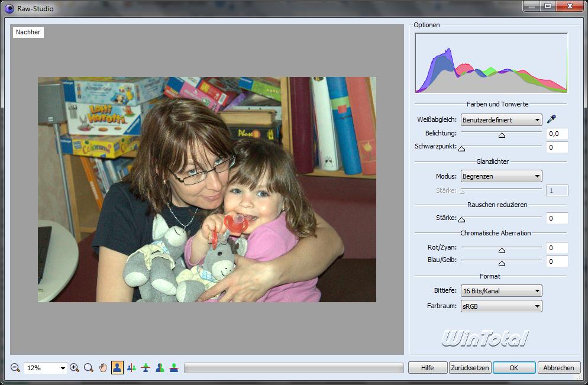This screenshot has height=385, width=588.
Task: Click the zoom out magnifier icon
Action: coord(15,368)
